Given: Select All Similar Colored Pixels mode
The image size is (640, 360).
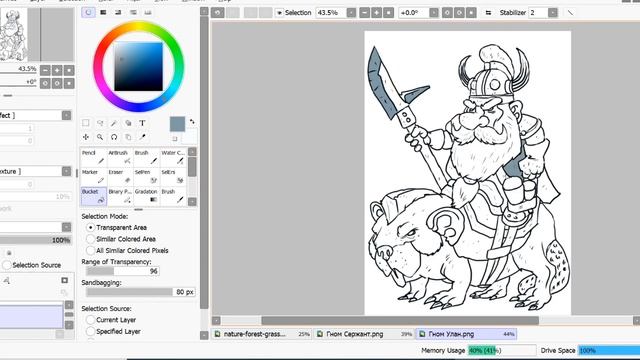Looking at the screenshot, I should point(127,250).
